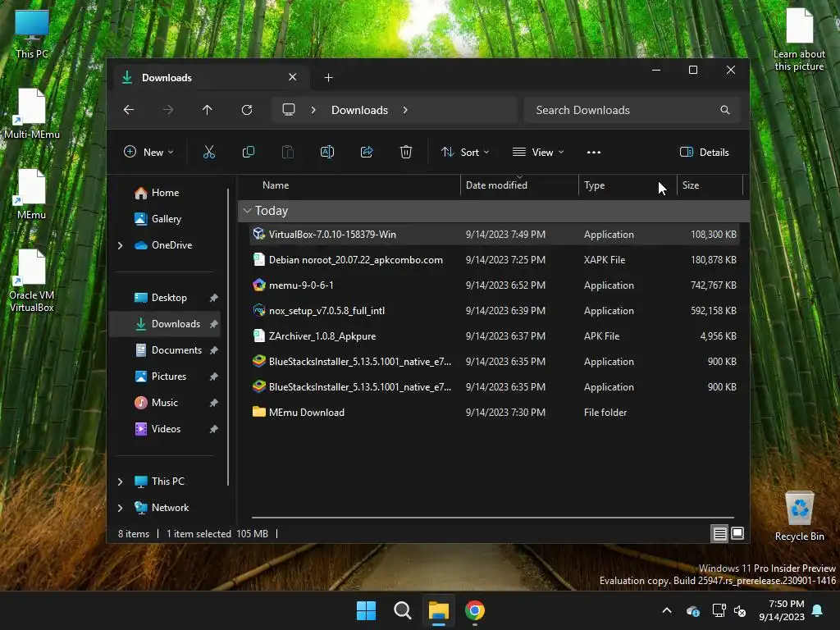Show hidden icons in system tray
This screenshot has width=840, height=630.
[x=667, y=610]
